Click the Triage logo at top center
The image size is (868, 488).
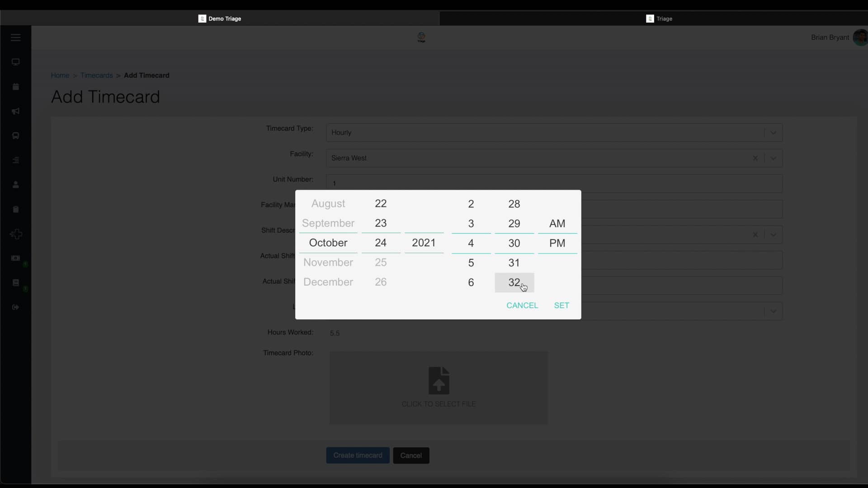[x=421, y=38]
